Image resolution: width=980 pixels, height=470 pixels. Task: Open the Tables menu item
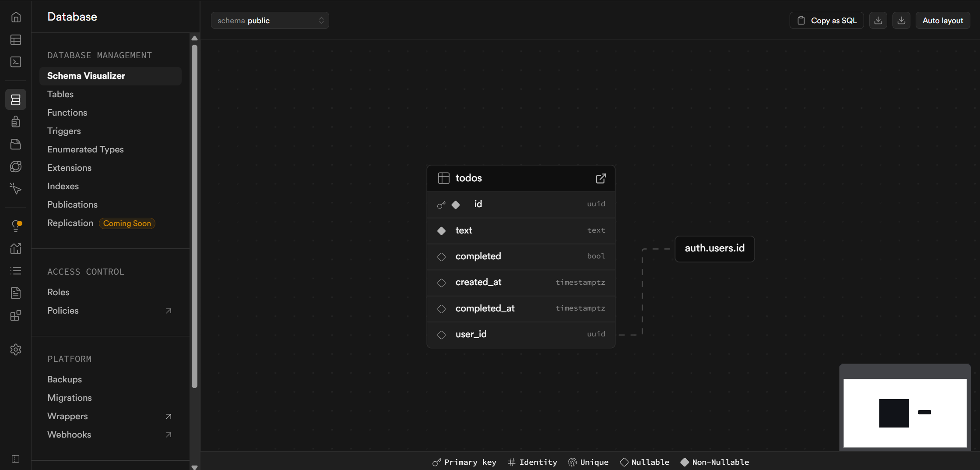[x=60, y=94]
